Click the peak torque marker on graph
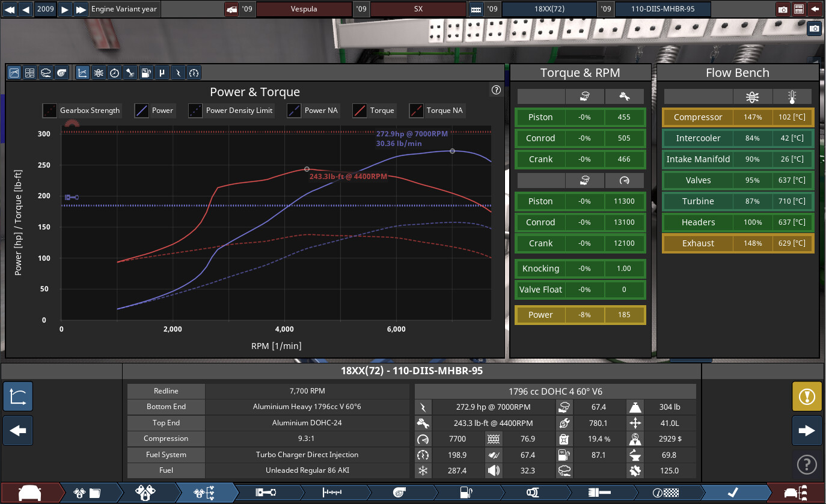 coord(307,169)
